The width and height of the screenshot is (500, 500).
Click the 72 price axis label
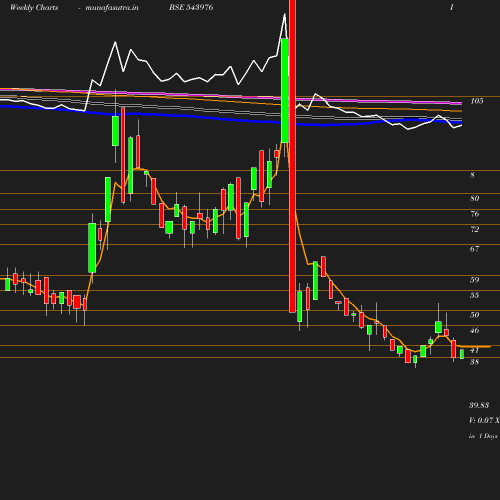click(x=475, y=229)
